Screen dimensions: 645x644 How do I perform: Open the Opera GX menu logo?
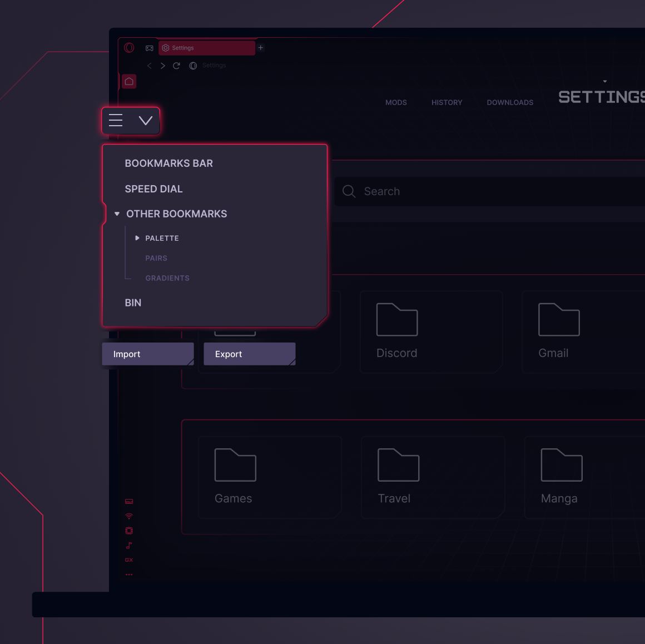click(129, 48)
